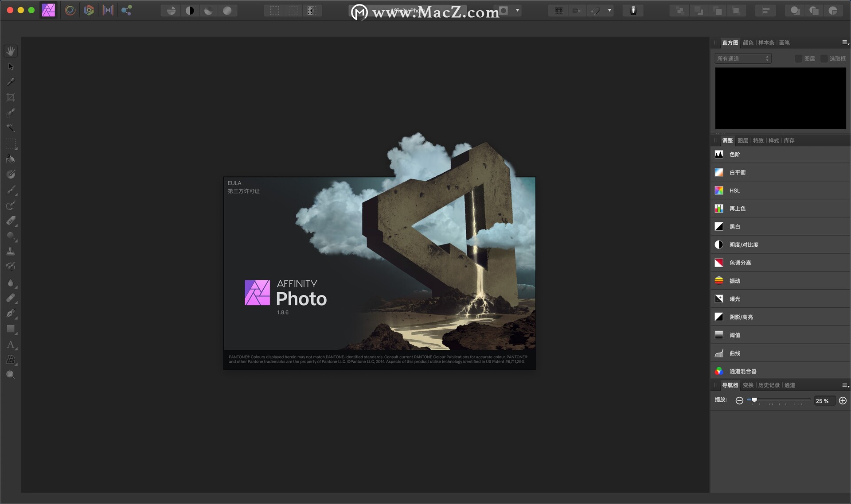Select the Clone stamp tool
Screen dimensions: 851x504
(x=11, y=252)
